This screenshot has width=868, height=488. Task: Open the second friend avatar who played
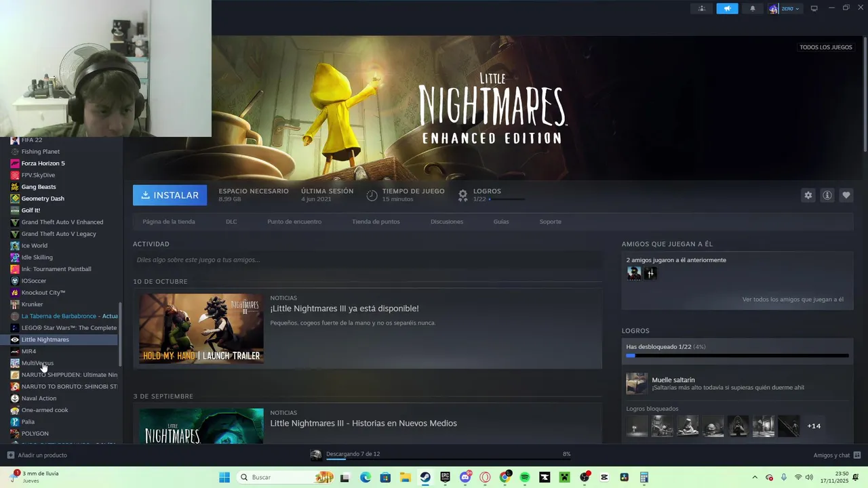click(x=650, y=273)
